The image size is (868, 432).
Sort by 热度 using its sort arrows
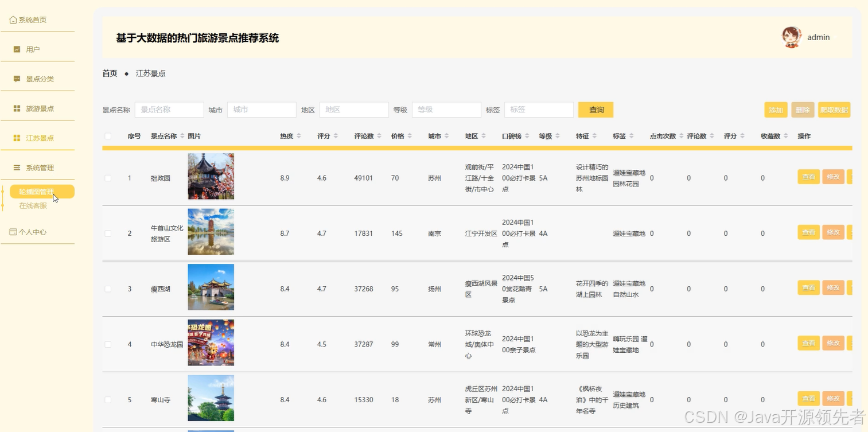coord(299,136)
